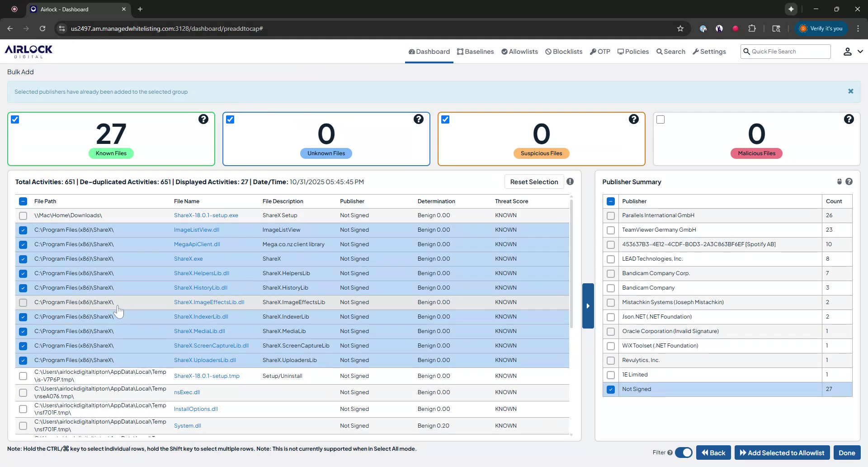Open the Allowlists tab
Screen dimensions: 868x467
click(x=519, y=52)
